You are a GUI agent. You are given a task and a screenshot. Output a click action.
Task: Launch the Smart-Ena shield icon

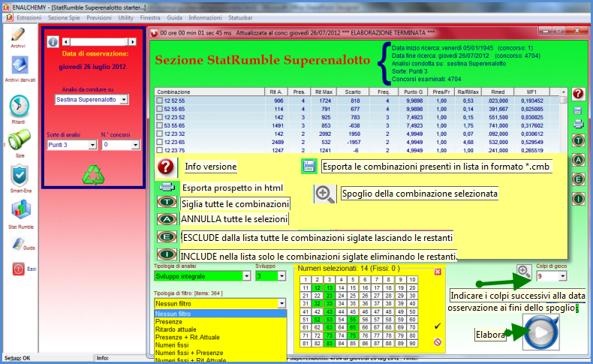tap(20, 176)
